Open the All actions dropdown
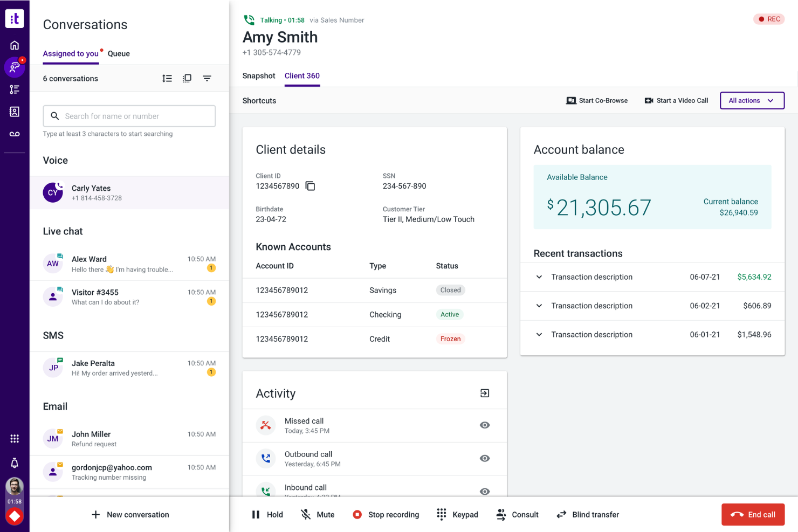This screenshot has width=798, height=532. tap(752, 100)
